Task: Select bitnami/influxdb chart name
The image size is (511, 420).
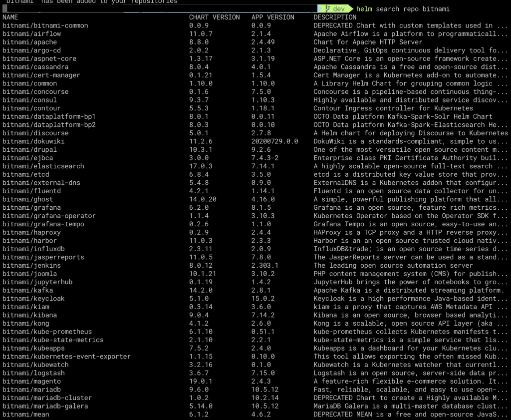Action: click(x=33, y=249)
